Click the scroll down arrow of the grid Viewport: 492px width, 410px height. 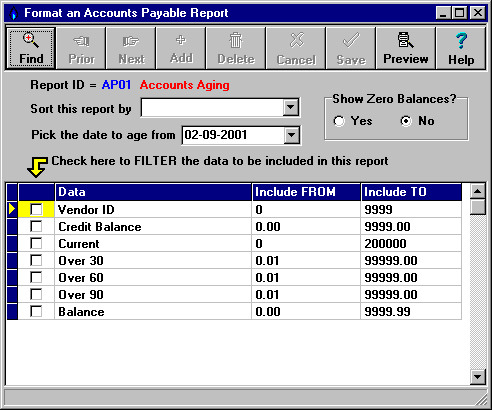477,377
